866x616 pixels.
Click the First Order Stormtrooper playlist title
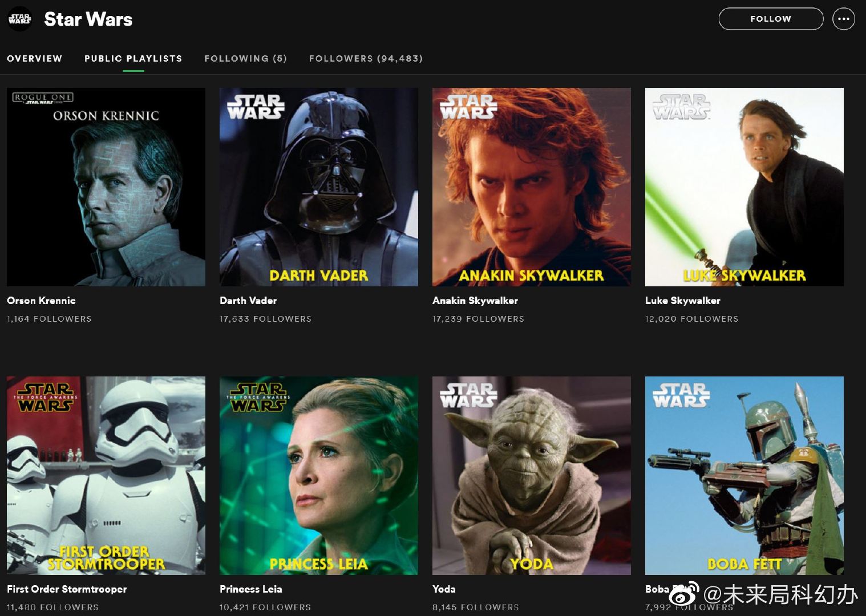(67, 589)
